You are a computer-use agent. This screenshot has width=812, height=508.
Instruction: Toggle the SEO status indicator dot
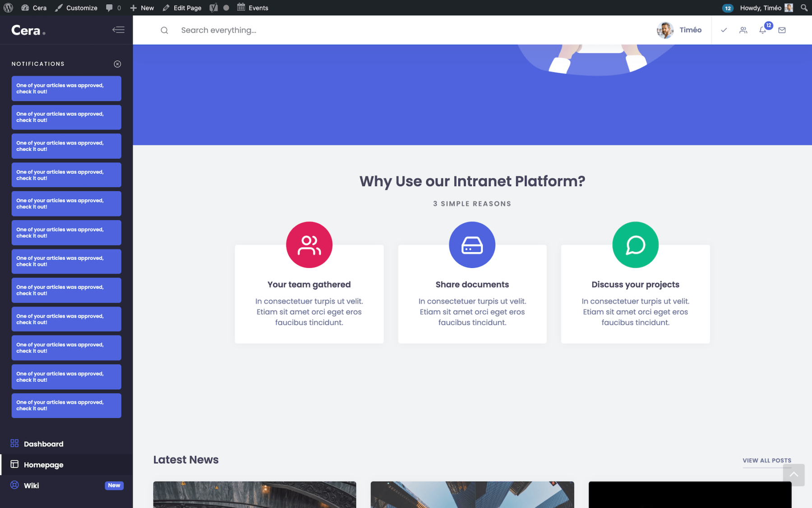click(x=225, y=7)
